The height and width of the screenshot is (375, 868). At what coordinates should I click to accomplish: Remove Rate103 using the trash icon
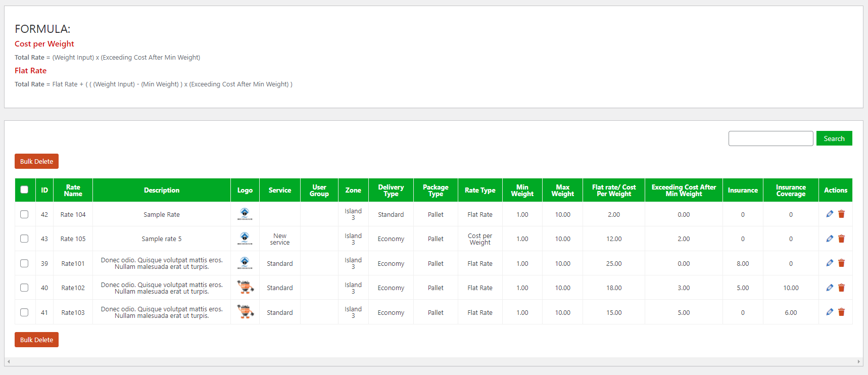(841, 312)
